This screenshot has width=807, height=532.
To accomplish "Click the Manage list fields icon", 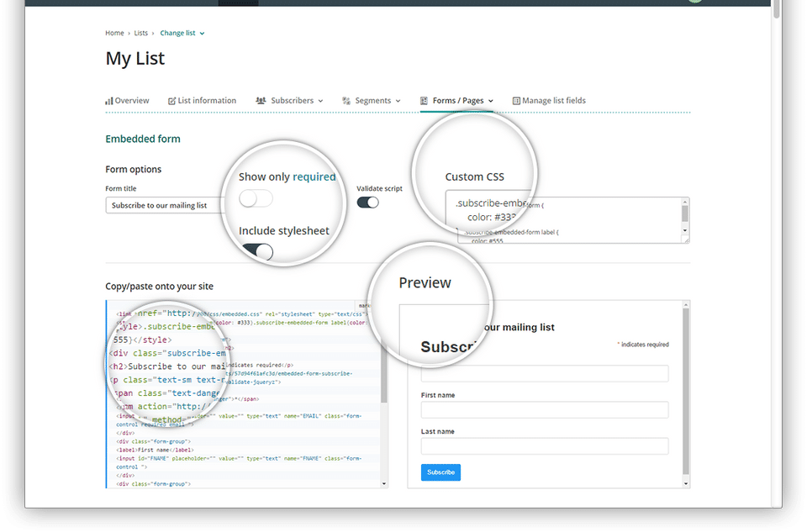I will tap(516, 101).
